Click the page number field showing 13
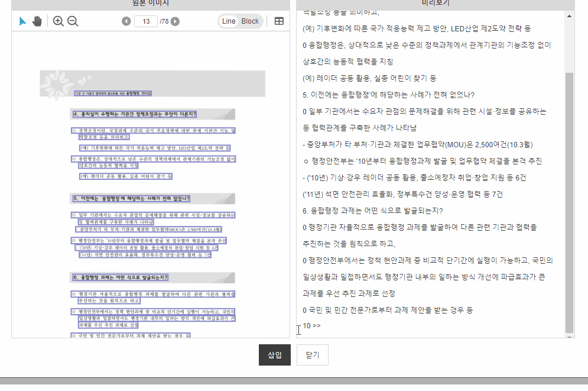Image resolution: width=588 pixels, height=391 pixels. (145, 21)
